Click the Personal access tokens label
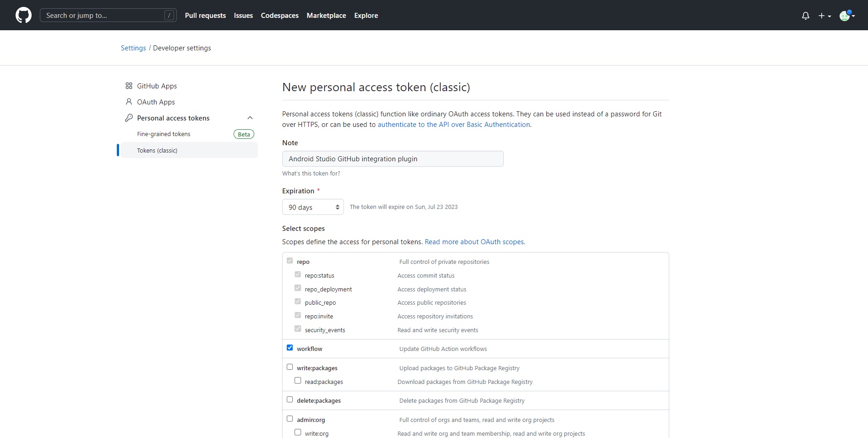This screenshot has width=868, height=438. (173, 118)
